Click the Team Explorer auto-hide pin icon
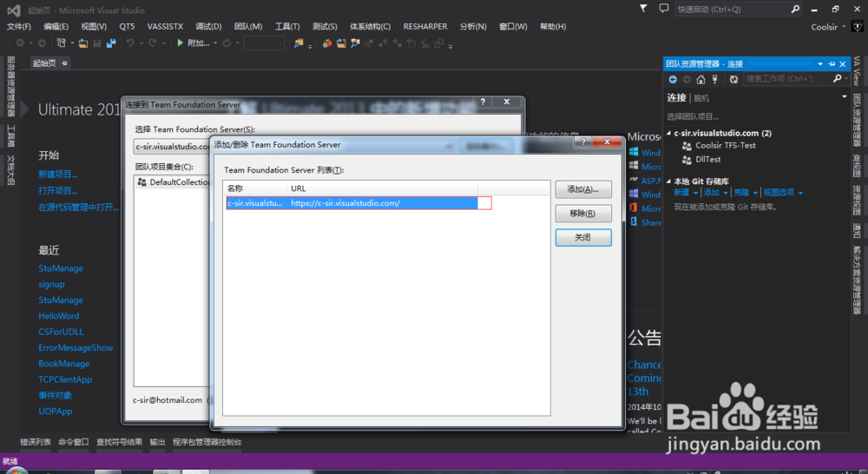The width and height of the screenshot is (868, 474). click(832, 63)
